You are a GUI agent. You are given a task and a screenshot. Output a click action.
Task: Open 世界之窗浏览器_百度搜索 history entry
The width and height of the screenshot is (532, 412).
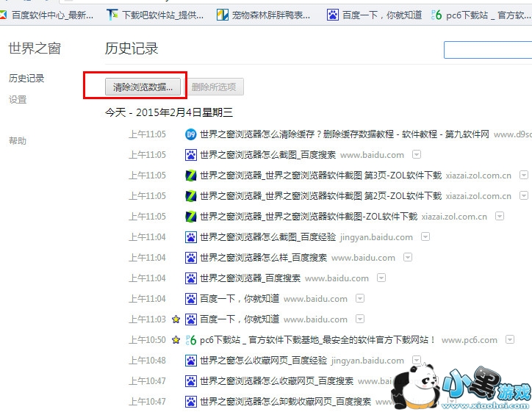250,278
